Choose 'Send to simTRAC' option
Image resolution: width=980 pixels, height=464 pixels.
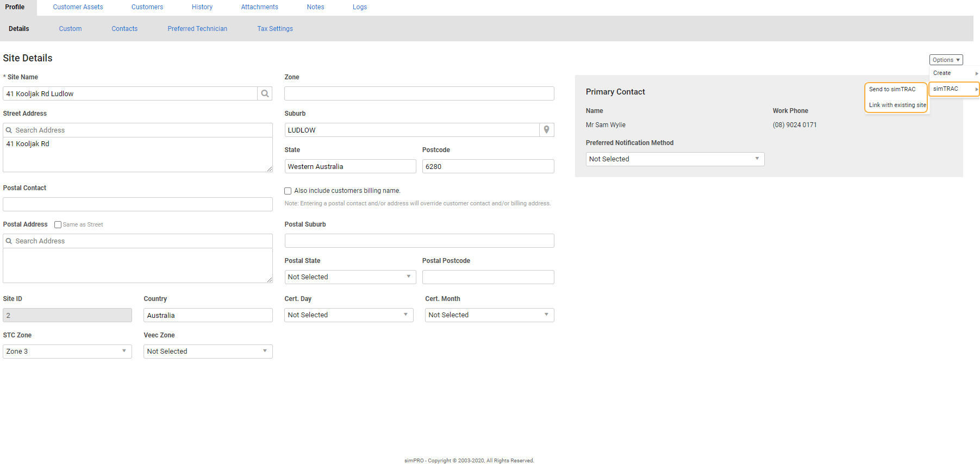(x=892, y=89)
